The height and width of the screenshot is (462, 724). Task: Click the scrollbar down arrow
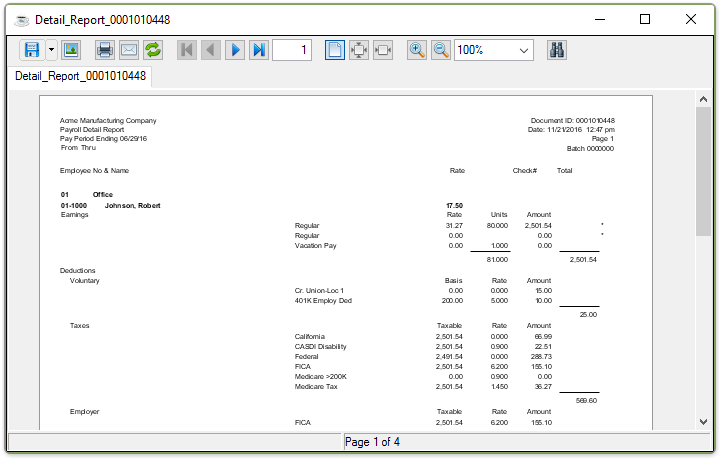coord(703,421)
